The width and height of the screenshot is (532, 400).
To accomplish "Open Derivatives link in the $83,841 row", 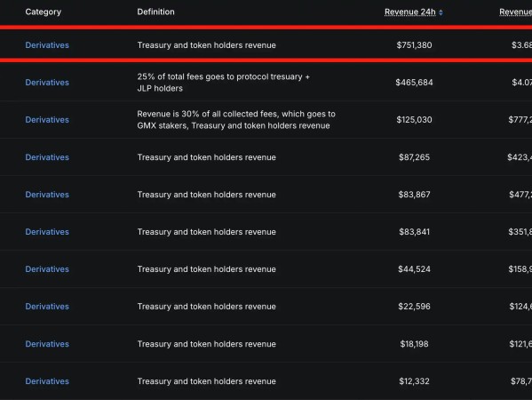I will pyautogui.click(x=47, y=232).
